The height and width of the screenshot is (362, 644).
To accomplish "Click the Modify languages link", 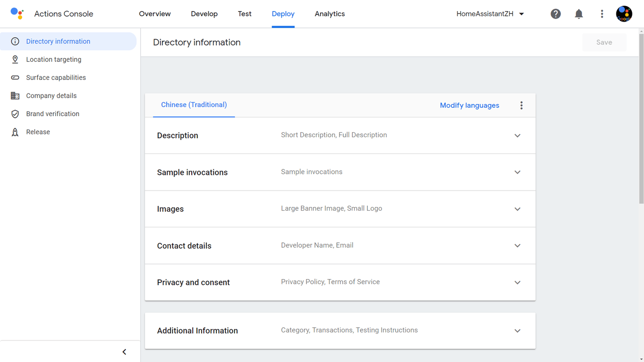I will pyautogui.click(x=469, y=106).
